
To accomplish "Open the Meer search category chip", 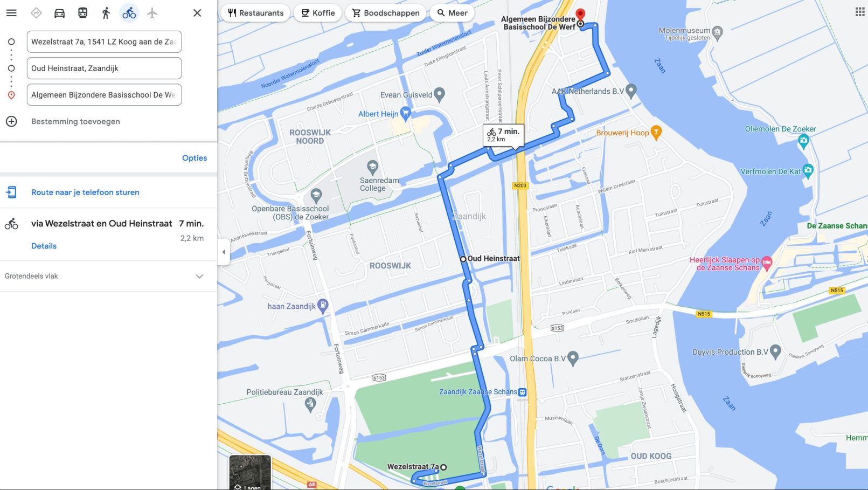I will pyautogui.click(x=452, y=13).
